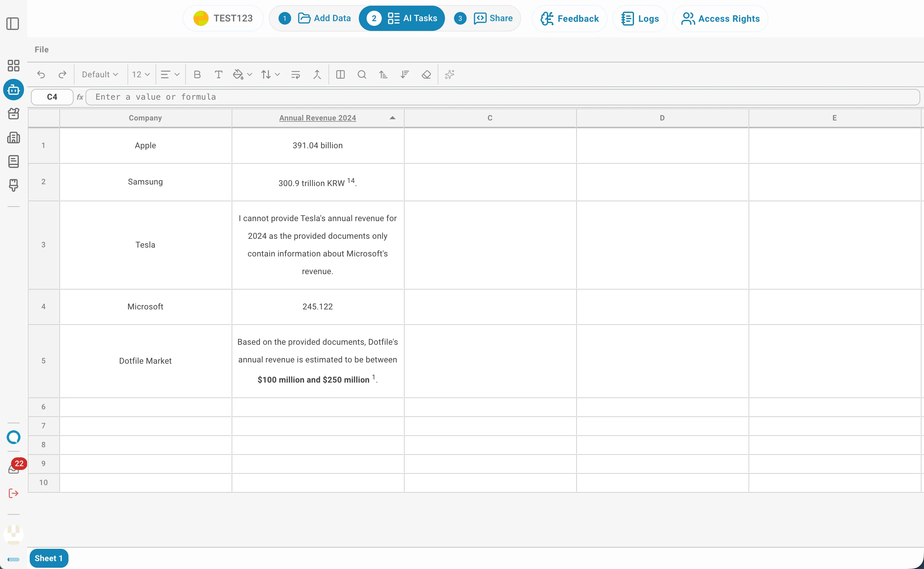
Task: Expand Annual Revenue 2024 sort arrow
Action: [392, 118]
